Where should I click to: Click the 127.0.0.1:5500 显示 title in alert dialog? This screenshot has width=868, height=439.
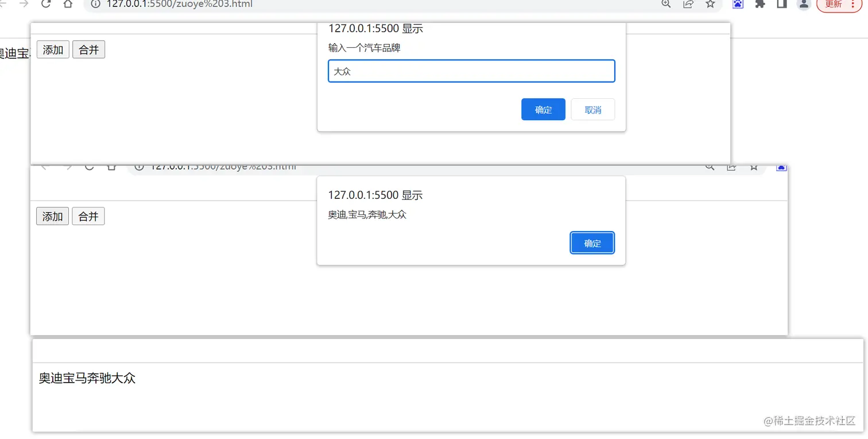pyautogui.click(x=375, y=195)
